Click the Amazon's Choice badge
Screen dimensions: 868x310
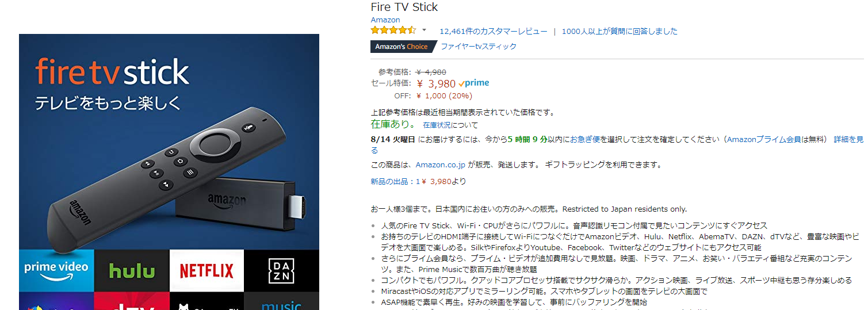tap(402, 47)
